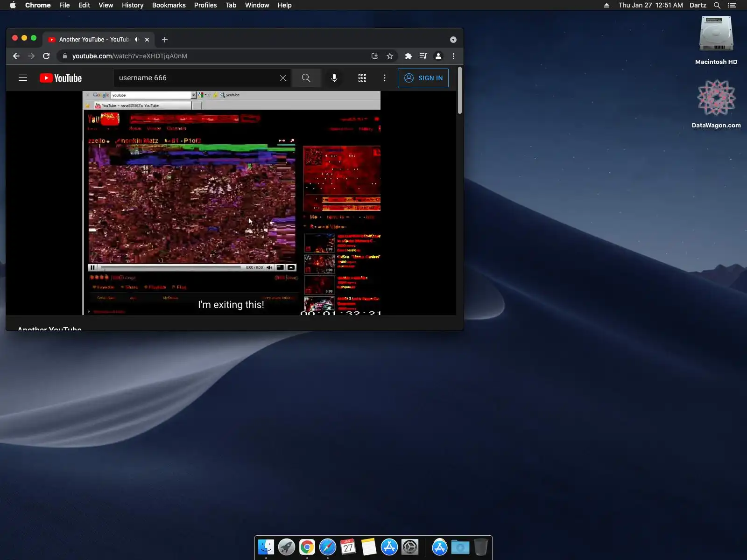
Task: Click the YouTube video player area
Action: (x=232, y=203)
